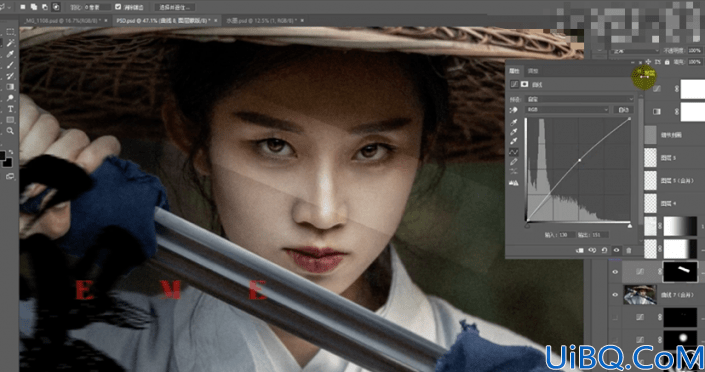Select the white point eyedropper in Curves
Screen dimensions: 705x372
click(x=513, y=142)
